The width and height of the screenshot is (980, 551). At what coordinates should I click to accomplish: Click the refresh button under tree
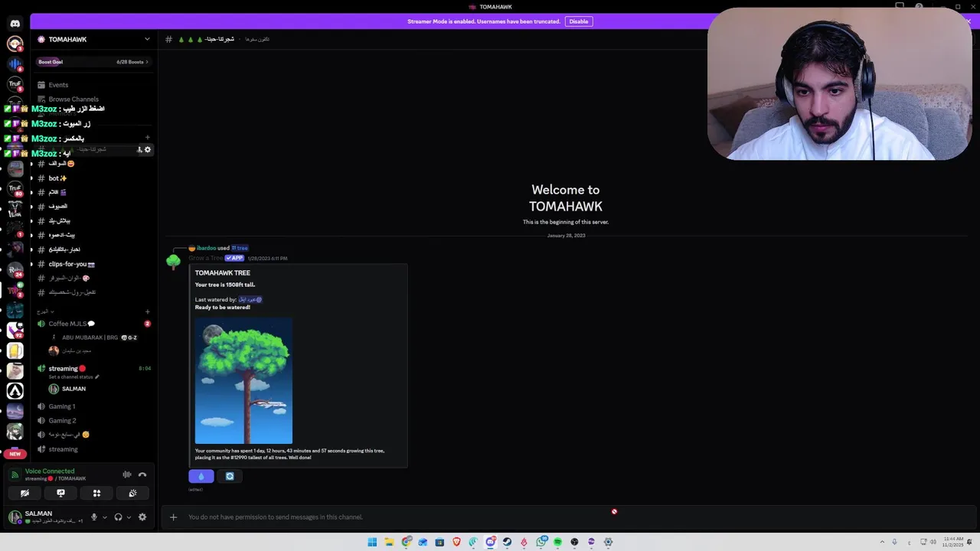pos(230,476)
